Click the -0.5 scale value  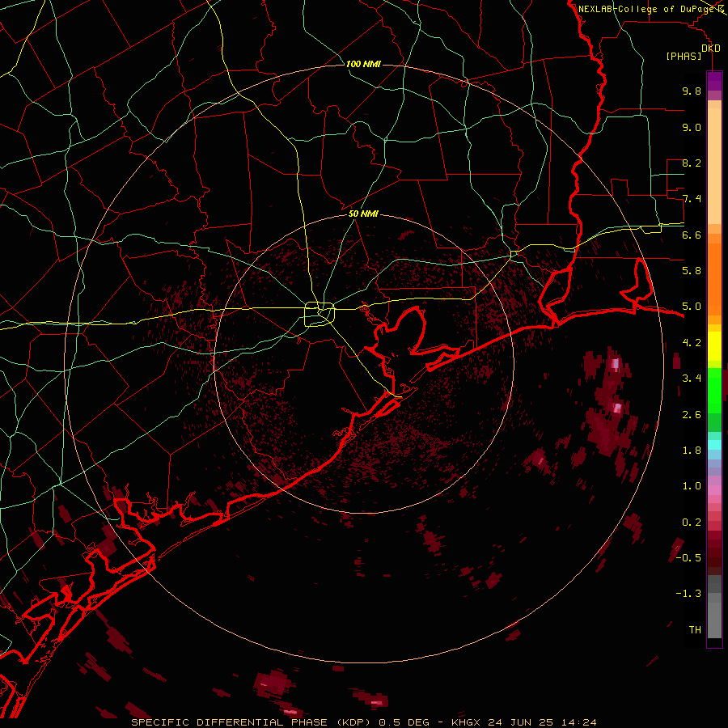[688, 557]
